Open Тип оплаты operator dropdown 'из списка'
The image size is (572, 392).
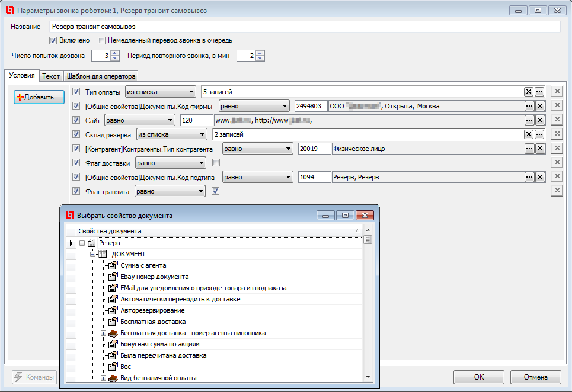[x=161, y=92]
